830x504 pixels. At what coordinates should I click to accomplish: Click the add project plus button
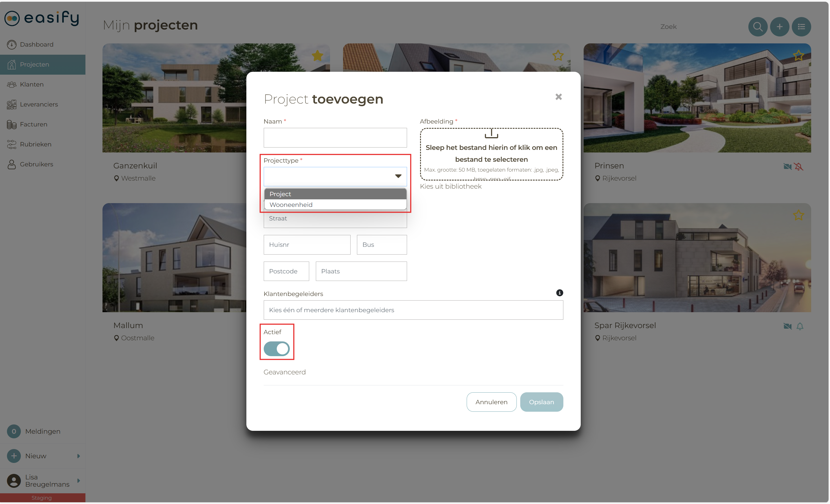779,27
